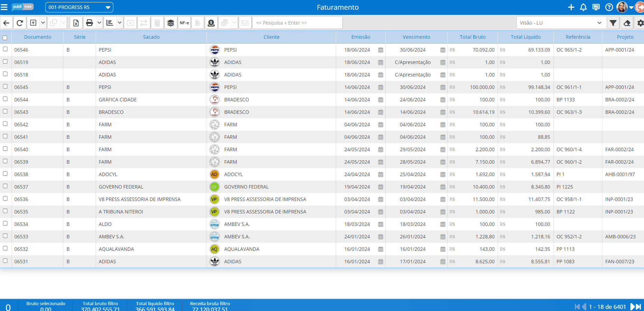Sort by the Total Líquido column header
The width and height of the screenshot is (644, 311).
coord(526,37)
